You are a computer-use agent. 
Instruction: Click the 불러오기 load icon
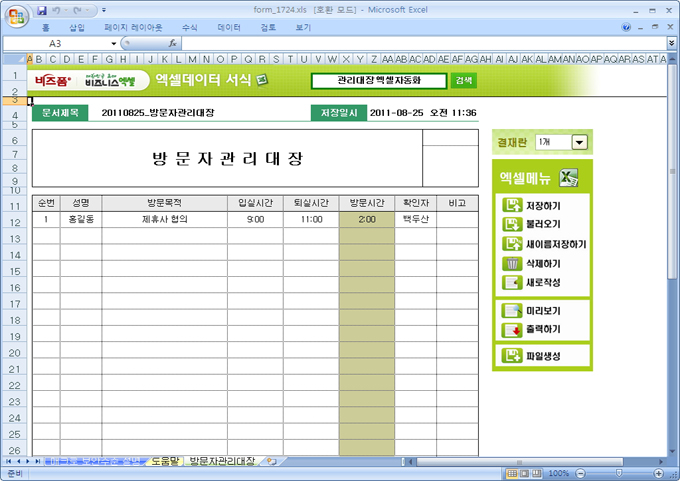[512, 224]
